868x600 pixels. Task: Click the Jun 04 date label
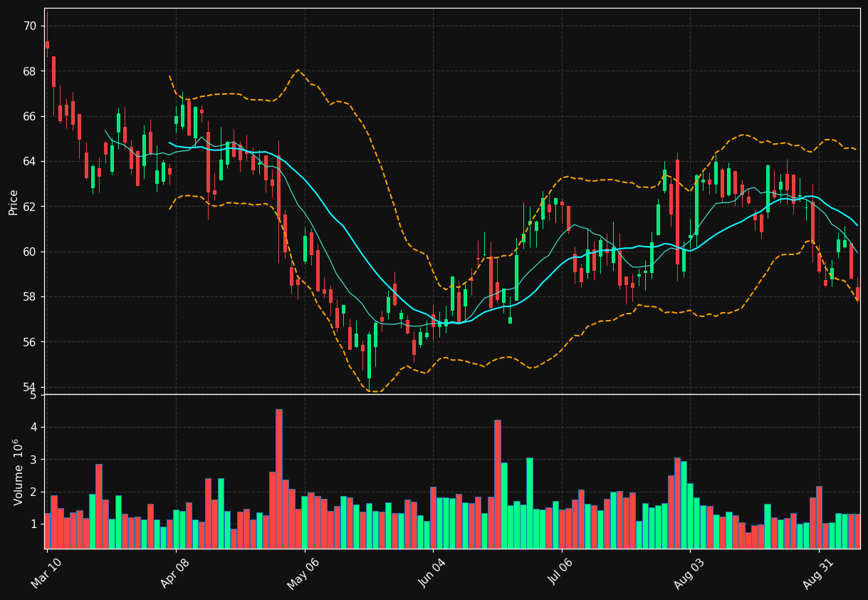(432, 573)
